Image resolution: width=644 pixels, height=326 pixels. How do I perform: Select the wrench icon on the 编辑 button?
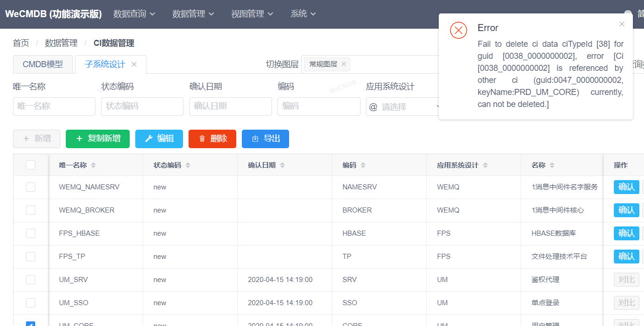[149, 138]
